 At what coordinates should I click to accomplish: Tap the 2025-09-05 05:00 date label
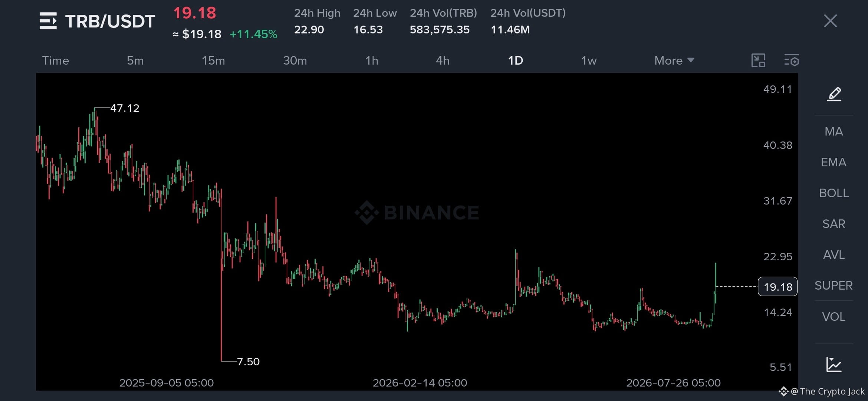(x=167, y=383)
